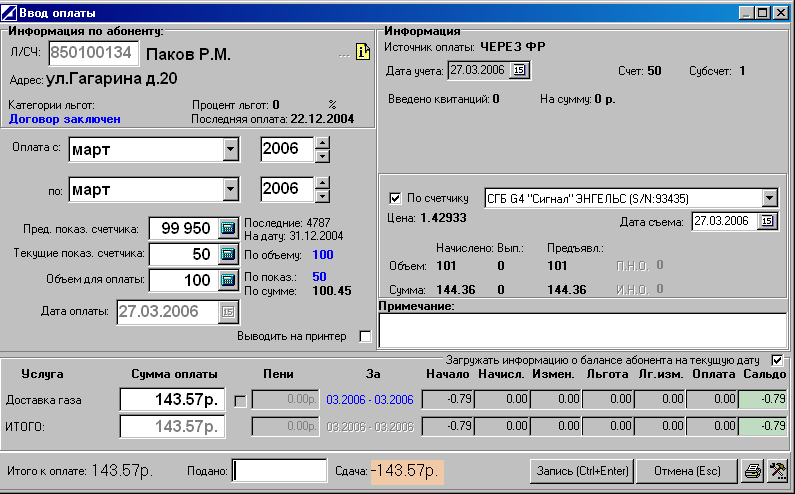
Task: Toggle the balance info loading checkbox
Action: pos(777,359)
